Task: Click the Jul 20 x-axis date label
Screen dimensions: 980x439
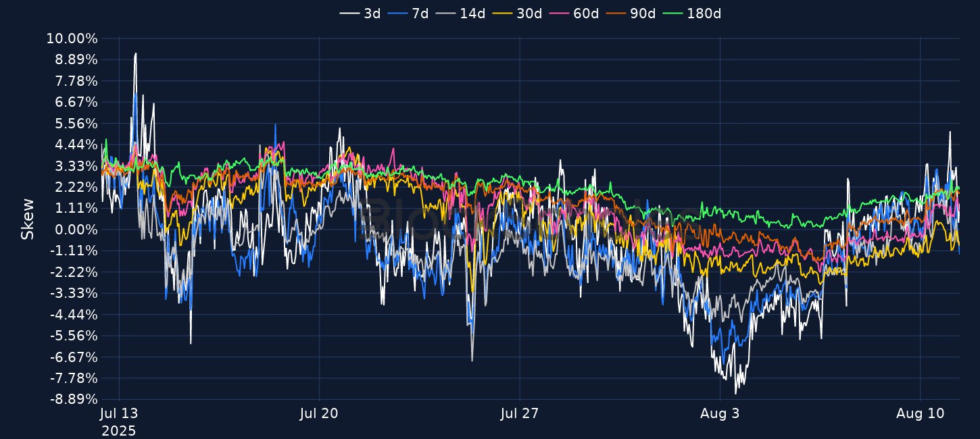Action: (x=319, y=414)
